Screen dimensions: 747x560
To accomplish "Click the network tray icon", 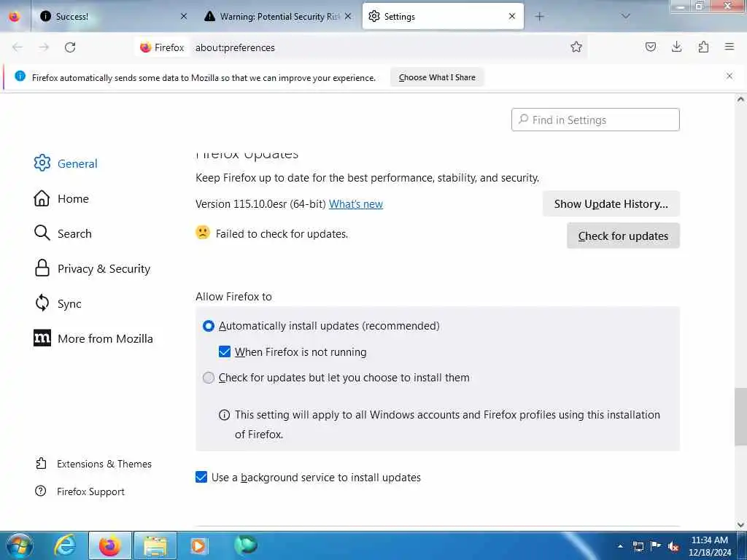I will coord(638,546).
